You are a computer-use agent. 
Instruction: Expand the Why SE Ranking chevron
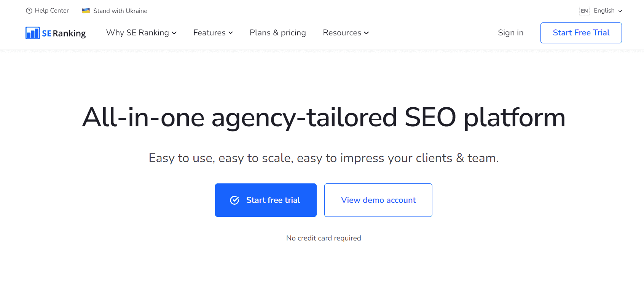click(x=174, y=33)
